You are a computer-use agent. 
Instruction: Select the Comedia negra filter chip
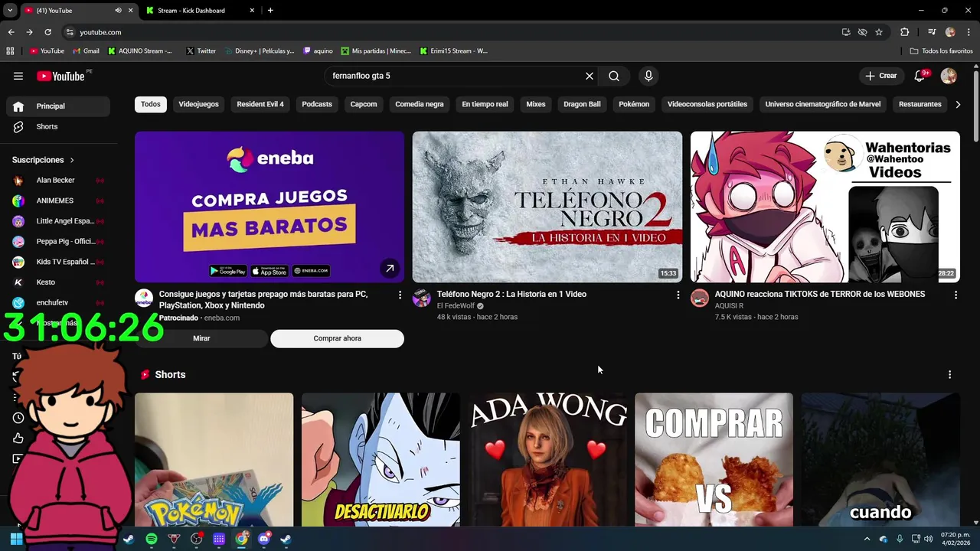(x=420, y=104)
